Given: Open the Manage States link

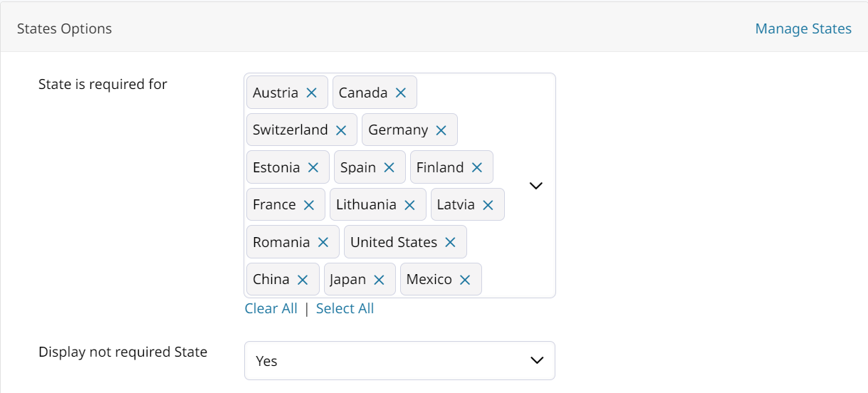Looking at the screenshot, I should [803, 28].
